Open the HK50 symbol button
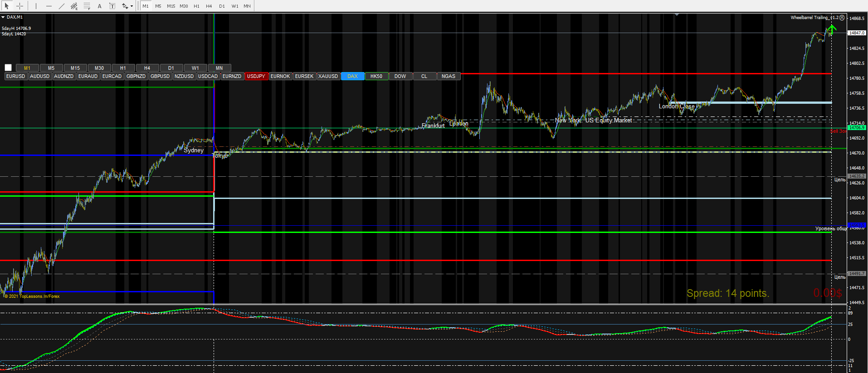 pyautogui.click(x=376, y=76)
